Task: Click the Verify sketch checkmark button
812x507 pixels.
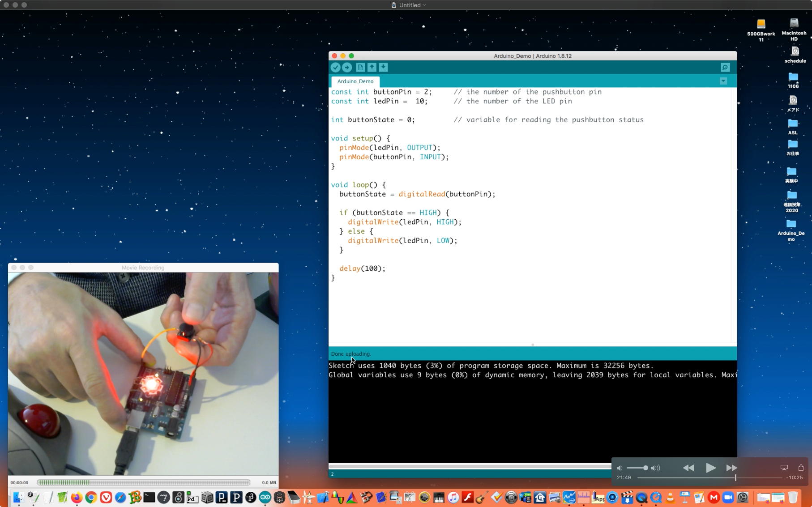Action: tap(335, 67)
